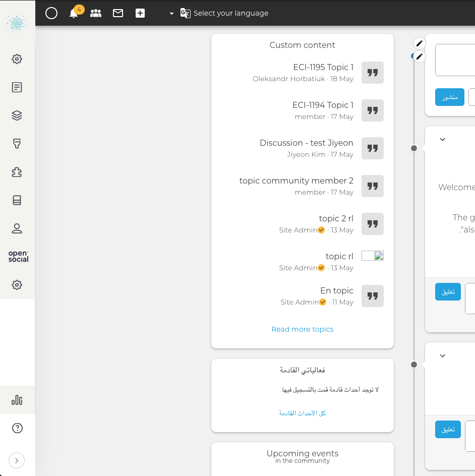The image size is (475, 476).
Task: Open the analytics bar-chart icon near the bottom
Action: 17,399
